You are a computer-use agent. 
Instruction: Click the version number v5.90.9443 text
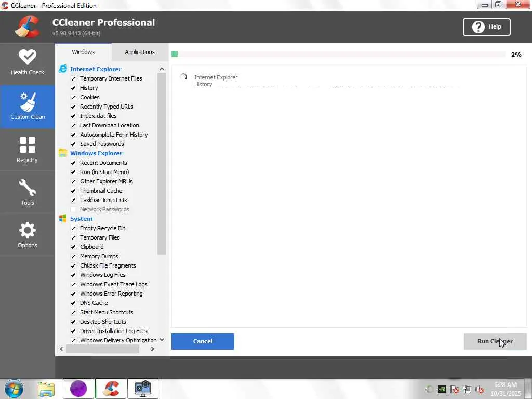(x=76, y=33)
